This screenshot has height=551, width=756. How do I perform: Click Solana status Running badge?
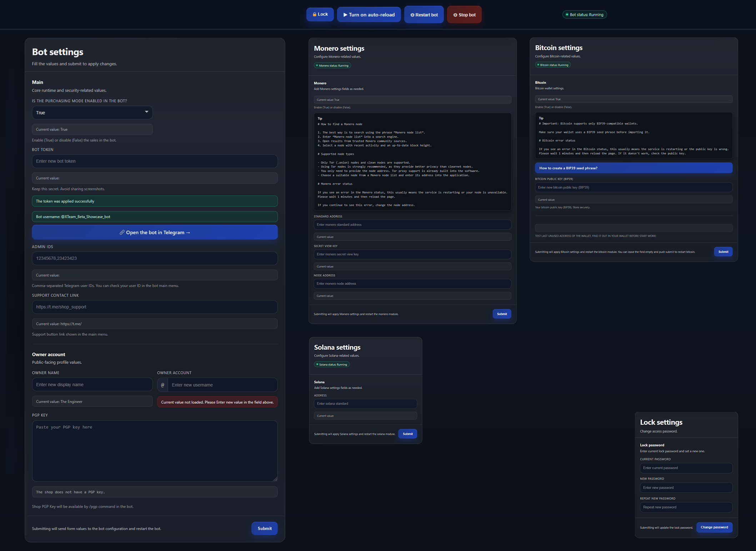[x=331, y=364]
